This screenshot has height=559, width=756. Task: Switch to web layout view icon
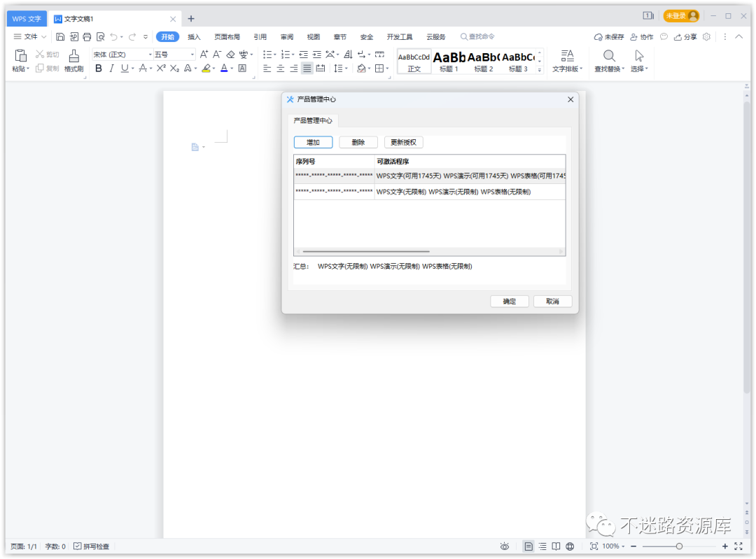pos(570,546)
